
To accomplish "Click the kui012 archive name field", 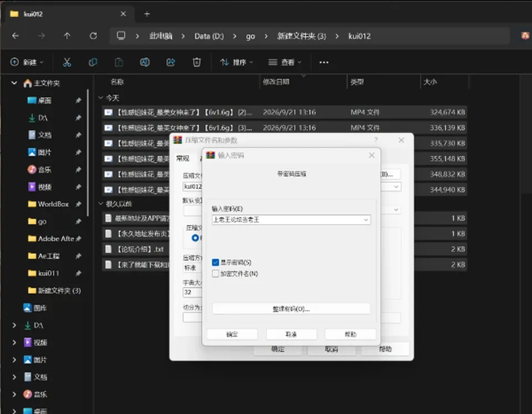I will (193, 187).
